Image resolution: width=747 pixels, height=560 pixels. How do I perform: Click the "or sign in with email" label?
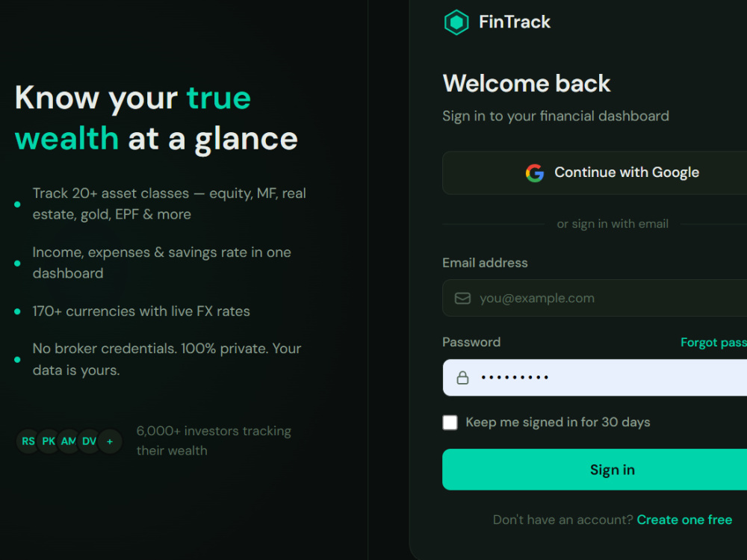point(613,224)
